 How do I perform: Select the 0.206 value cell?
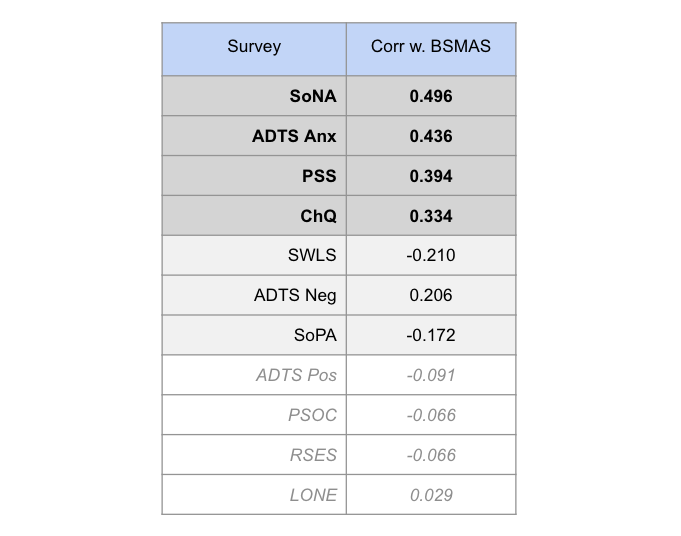[x=431, y=295]
